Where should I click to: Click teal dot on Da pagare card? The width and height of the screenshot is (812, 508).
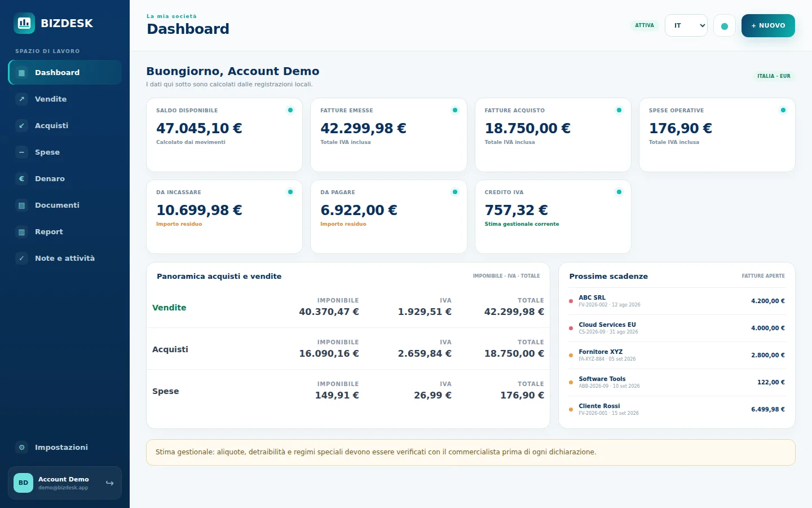point(455,192)
